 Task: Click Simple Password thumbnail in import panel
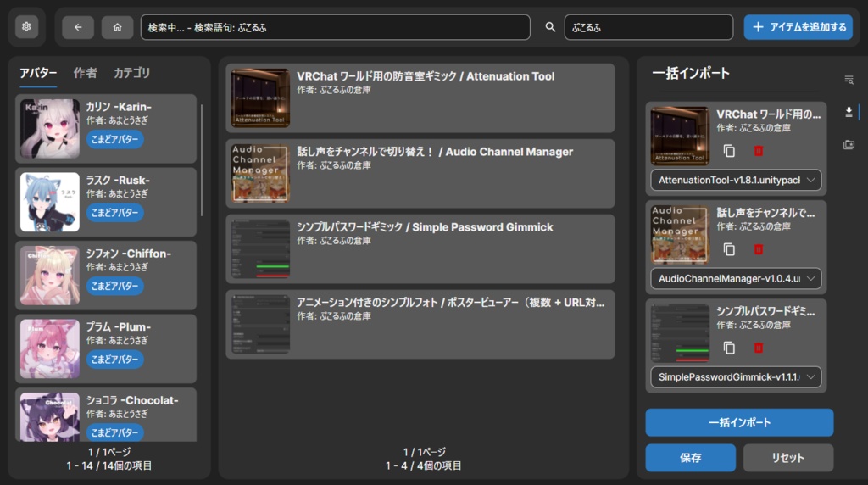[680, 333]
